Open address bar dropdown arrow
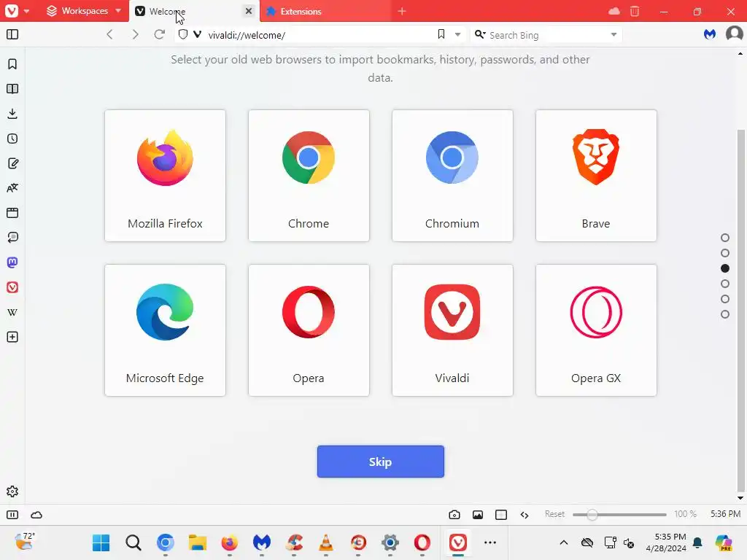Image resolution: width=747 pixels, height=560 pixels. (x=457, y=34)
